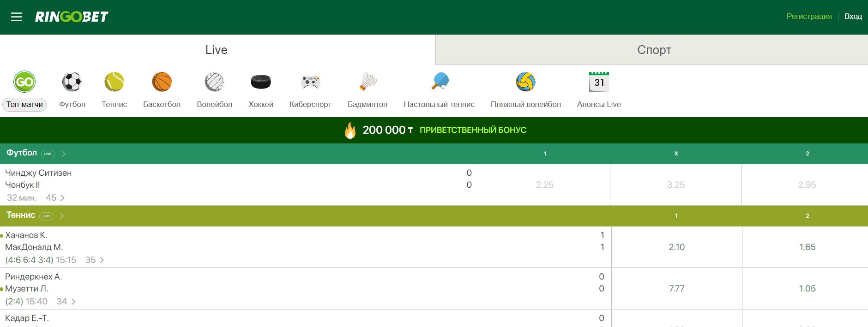Screen dimensions: 868x327
Task: Bet on odds 2.95 for Чонбук II
Action: 807,184
